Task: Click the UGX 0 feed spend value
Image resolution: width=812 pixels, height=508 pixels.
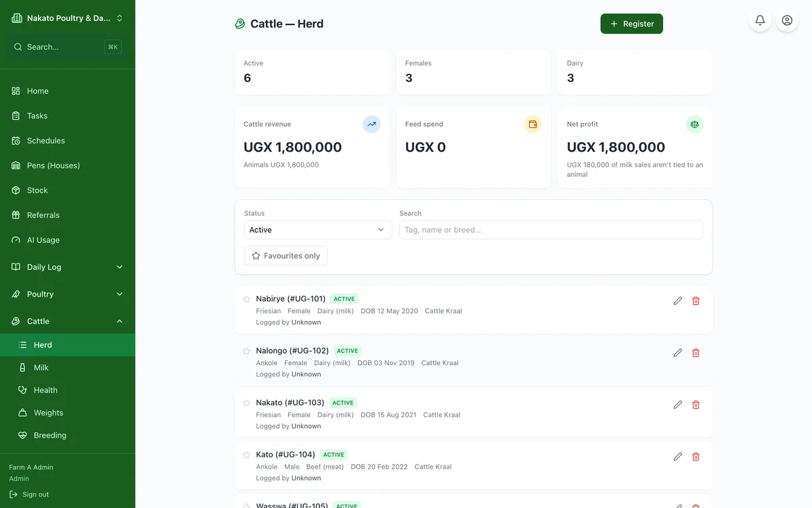Action: 426,147
